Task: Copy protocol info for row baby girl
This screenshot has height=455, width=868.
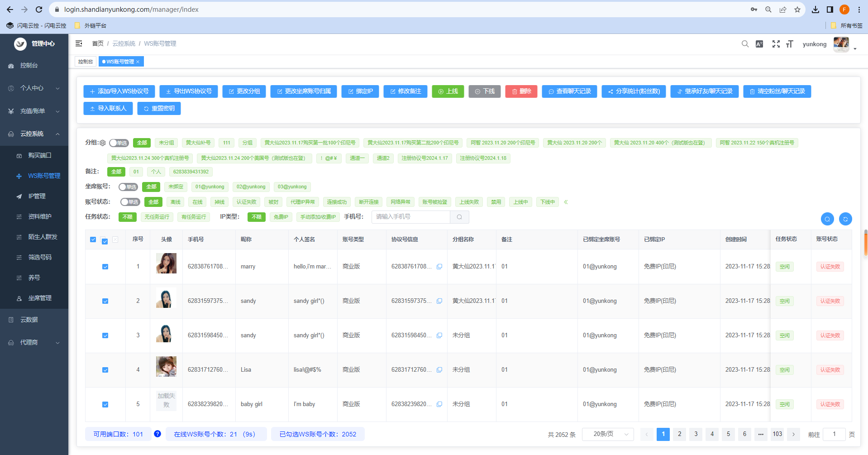Action: pyautogui.click(x=439, y=404)
